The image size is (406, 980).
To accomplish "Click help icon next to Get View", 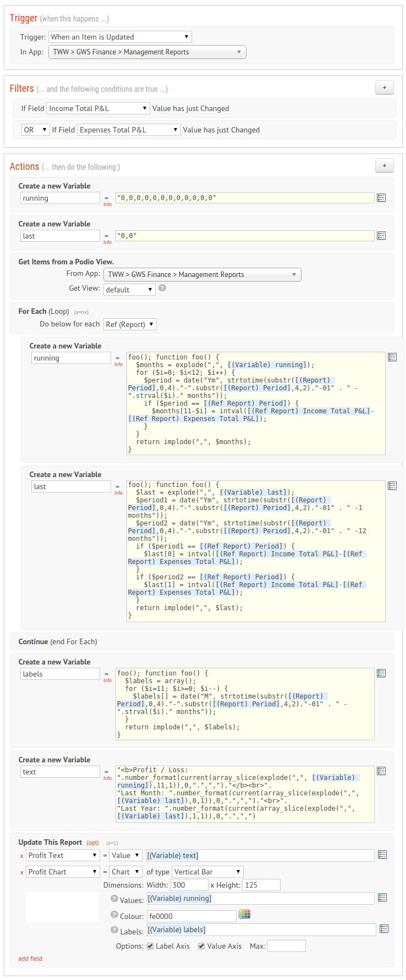I will [x=162, y=288].
